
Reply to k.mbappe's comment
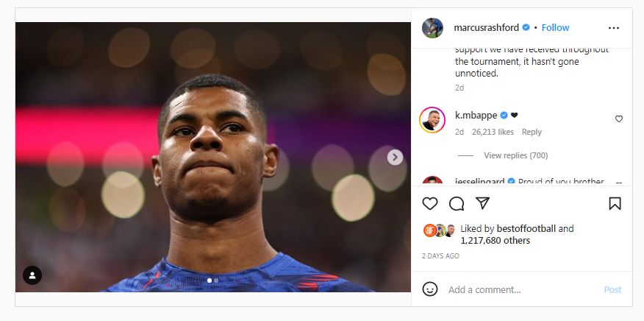pyautogui.click(x=532, y=132)
